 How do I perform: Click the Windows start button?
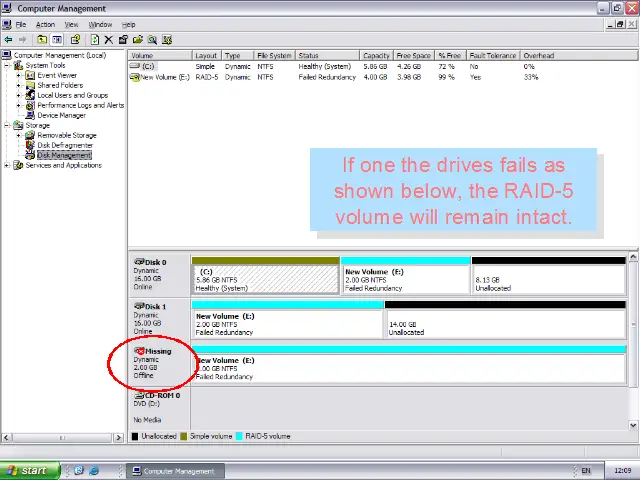click(x=30, y=471)
